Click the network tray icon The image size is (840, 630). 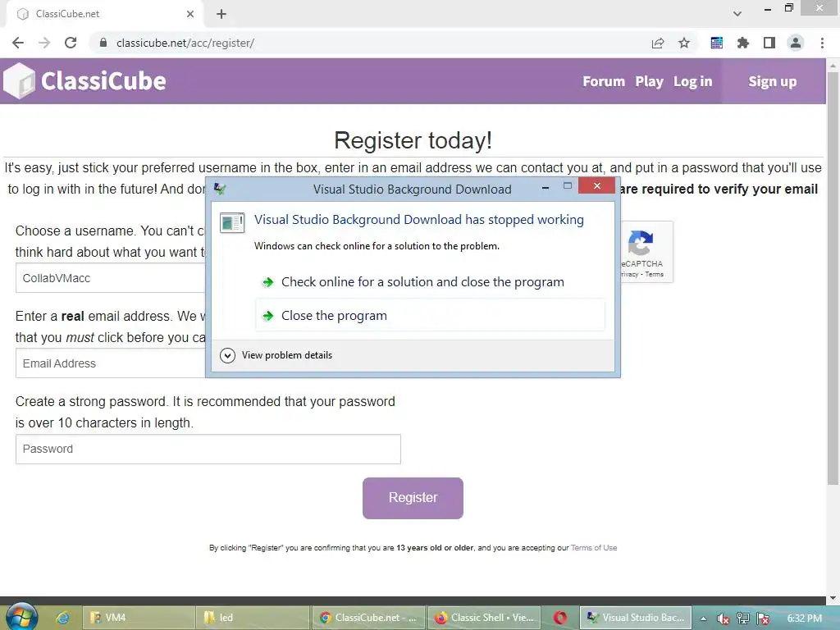pos(743,619)
